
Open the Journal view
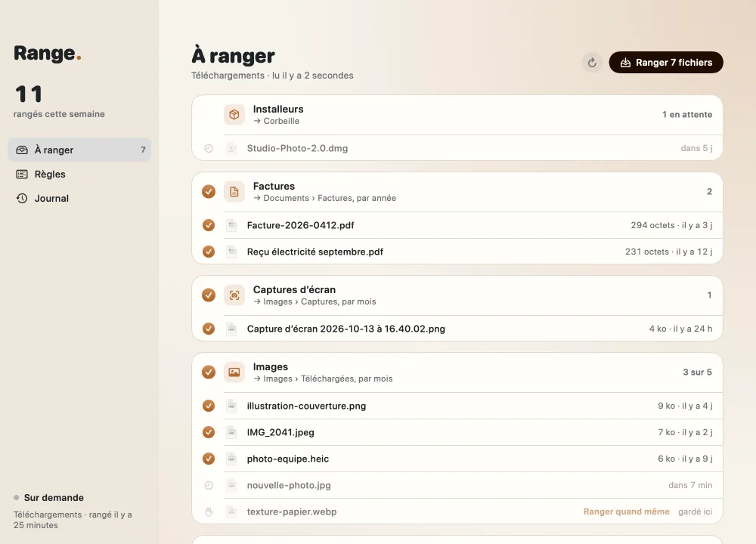click(79, 198)
